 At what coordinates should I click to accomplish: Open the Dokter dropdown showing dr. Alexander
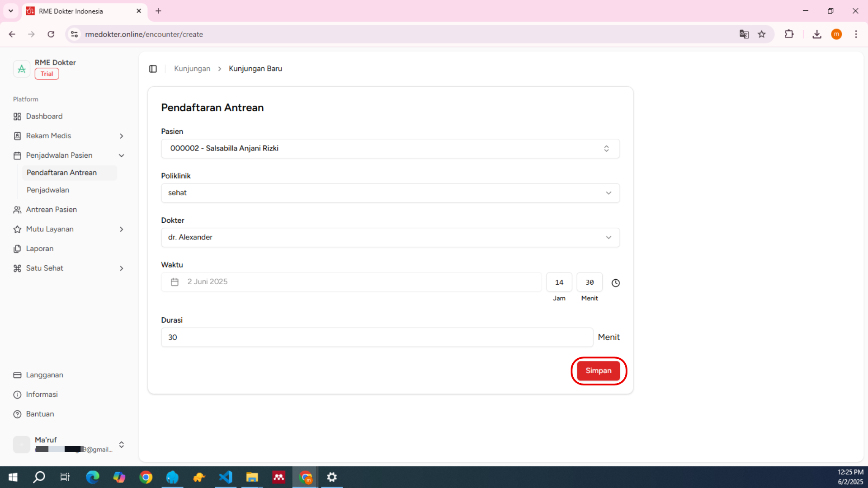(390, 238)
